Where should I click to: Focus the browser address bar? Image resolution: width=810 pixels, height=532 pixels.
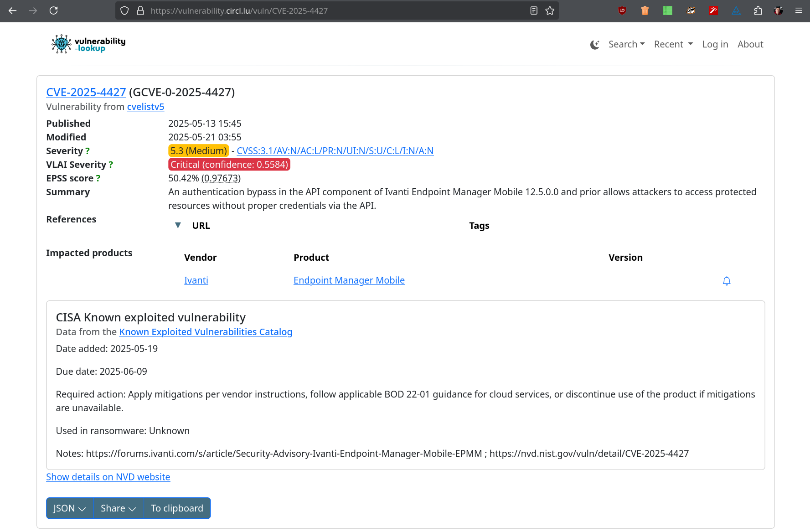(337, 10)
